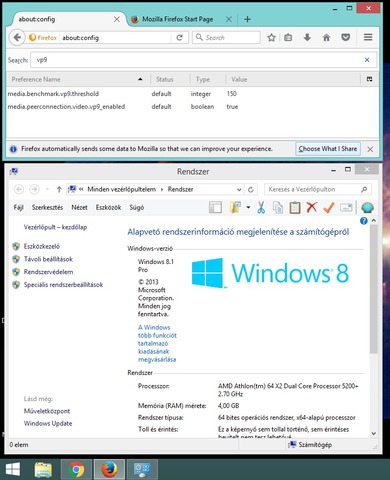Screen dimensions: 390x480
Task: Open File Explorer from taskbar
Action: point(43,469)
